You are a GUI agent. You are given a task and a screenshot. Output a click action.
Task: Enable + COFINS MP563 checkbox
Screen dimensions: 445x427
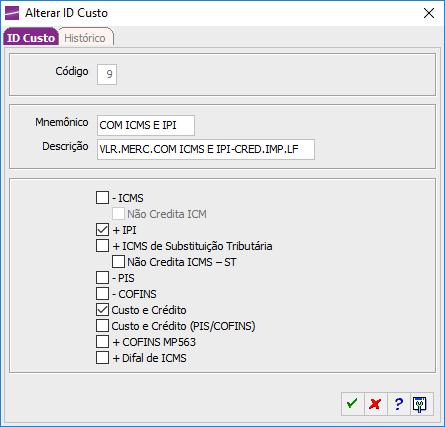coord(102,342)
